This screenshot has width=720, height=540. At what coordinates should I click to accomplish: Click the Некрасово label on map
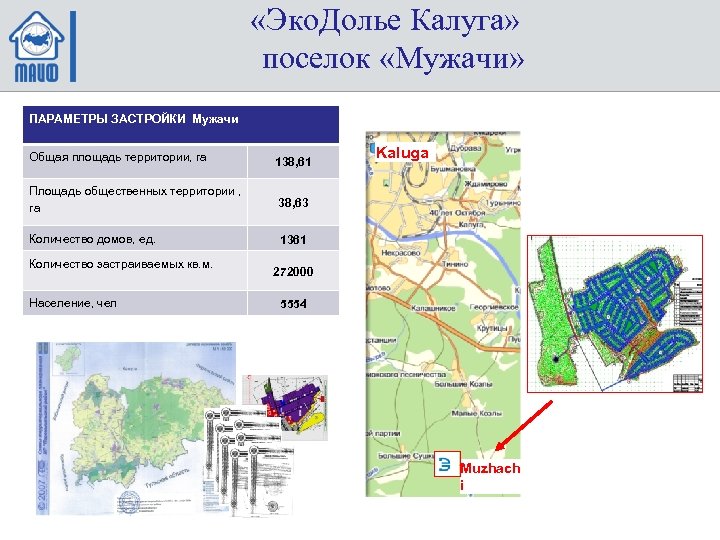401,253
